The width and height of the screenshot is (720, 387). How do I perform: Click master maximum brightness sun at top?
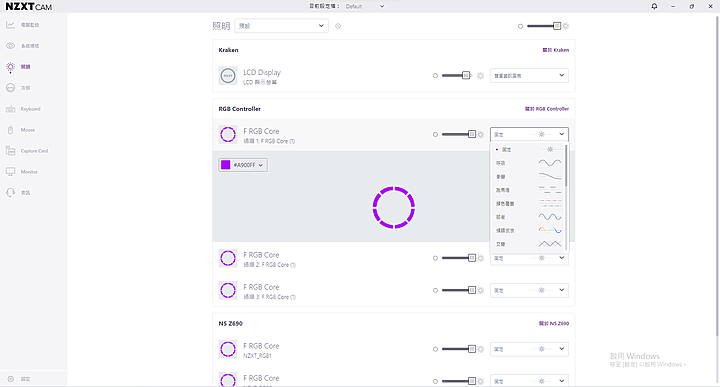[x=566, y=26]
